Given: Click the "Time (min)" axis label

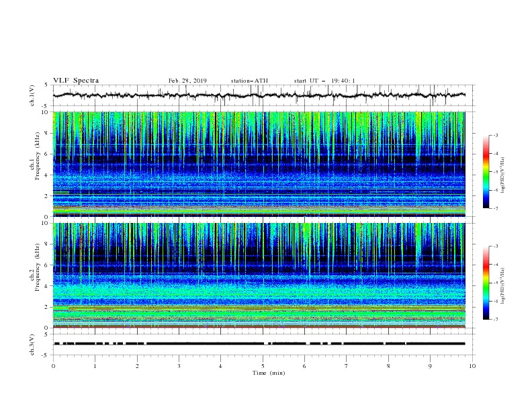Looking at the screenshot, I should pos(269,373).
